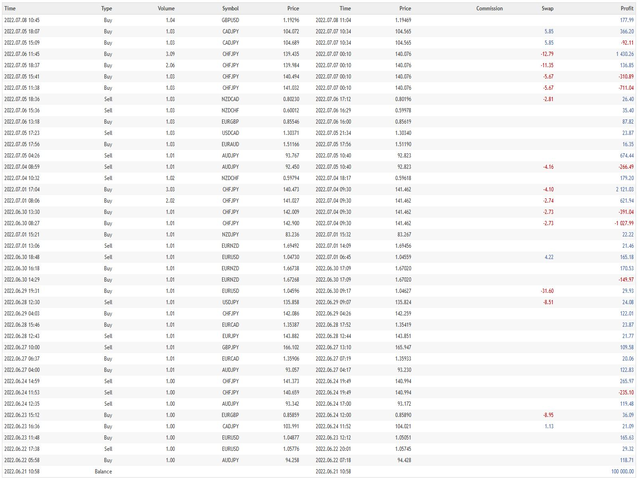The image size is (640, 480).
Task: Click the swap value 4.22
Action: point(549,257)
